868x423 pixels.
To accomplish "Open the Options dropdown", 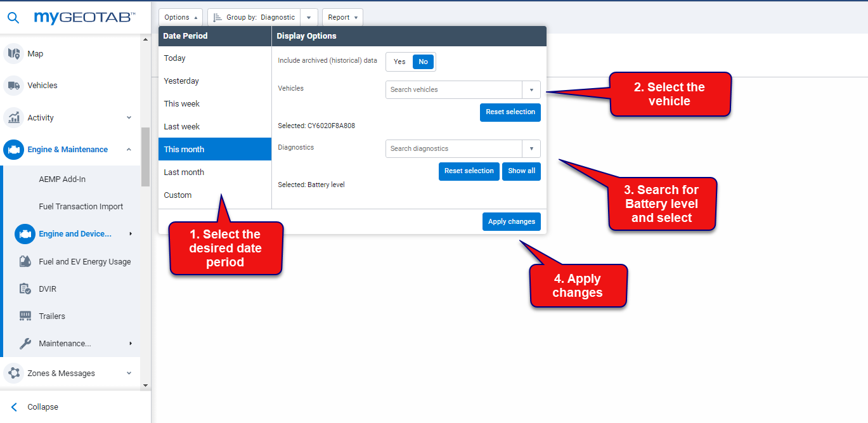I will pos(181,18).
